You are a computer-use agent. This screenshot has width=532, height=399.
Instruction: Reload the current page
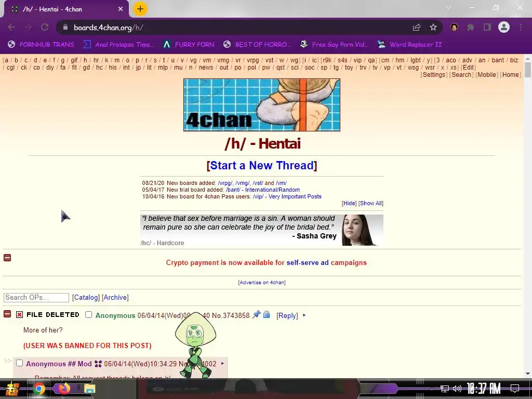[x=45, y=27]
